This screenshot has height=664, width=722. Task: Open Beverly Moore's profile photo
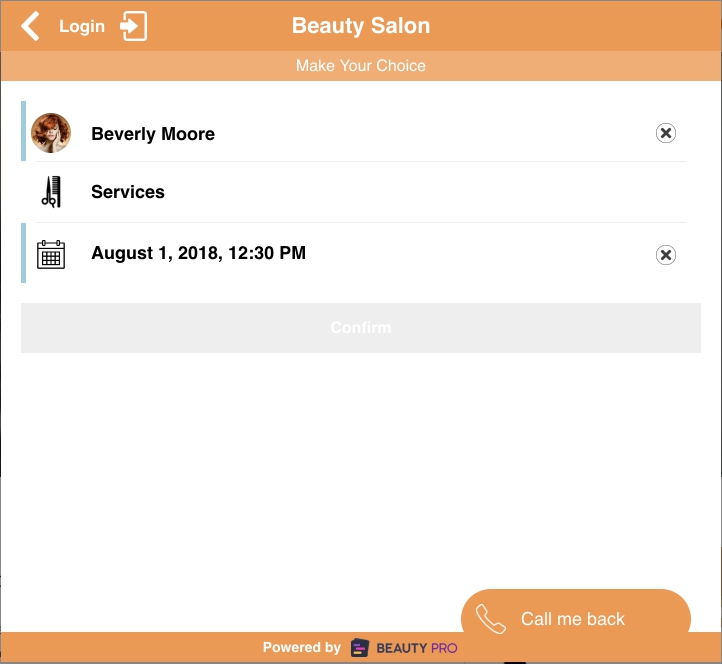51,133
